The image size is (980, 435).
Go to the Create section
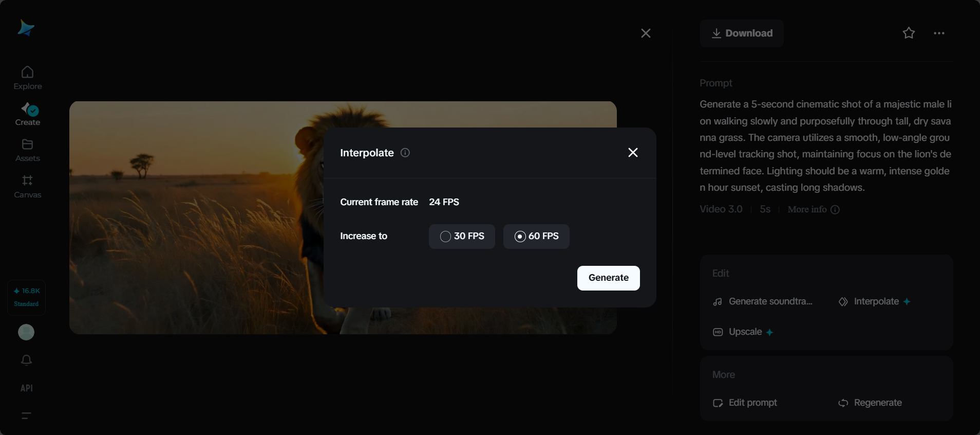pos(28,114)
